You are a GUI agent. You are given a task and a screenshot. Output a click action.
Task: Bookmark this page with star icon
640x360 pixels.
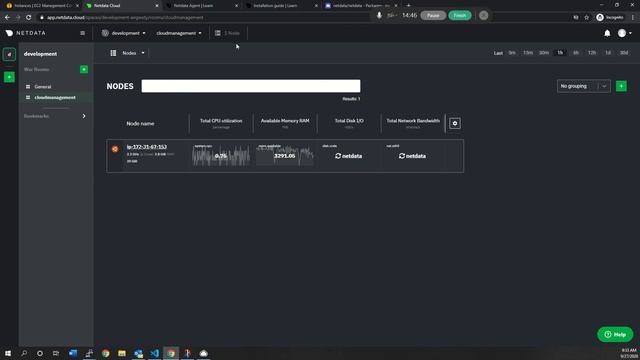(x=587, y=18)
